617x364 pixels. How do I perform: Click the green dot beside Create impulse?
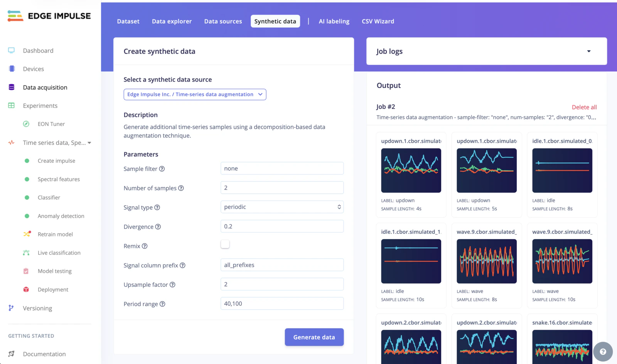27,161
